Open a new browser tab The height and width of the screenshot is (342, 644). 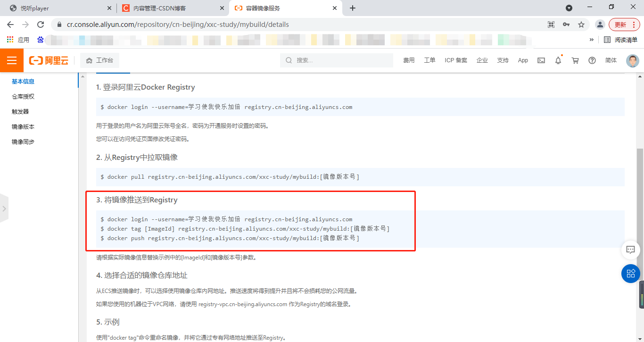(x=353, y=8)
